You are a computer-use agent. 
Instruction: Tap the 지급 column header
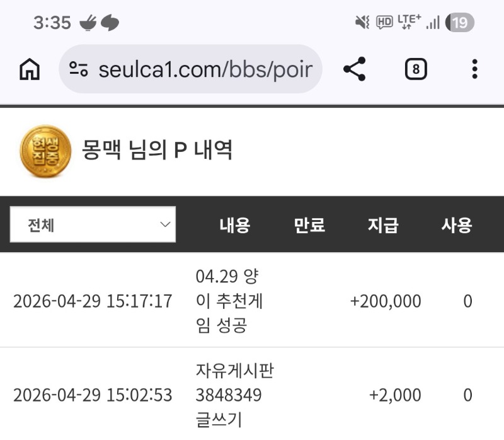click(x=383, y=225)
